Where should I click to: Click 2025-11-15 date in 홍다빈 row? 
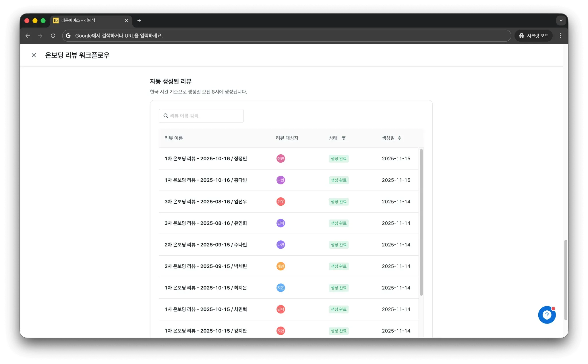396,180
